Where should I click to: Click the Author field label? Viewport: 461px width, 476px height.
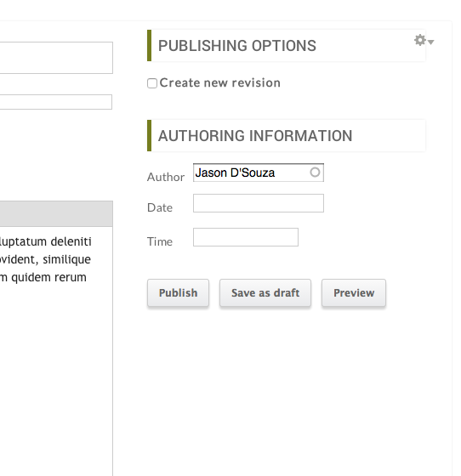(166, 177)
